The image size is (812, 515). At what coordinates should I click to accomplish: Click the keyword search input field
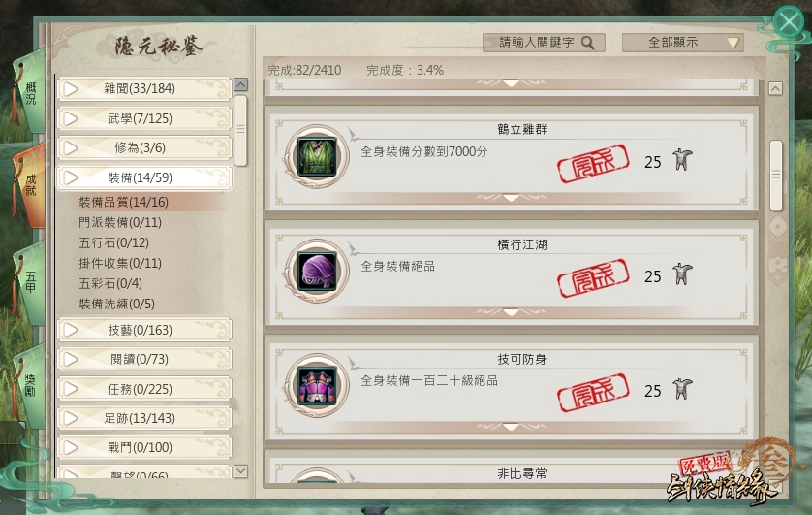click(544, 43)
